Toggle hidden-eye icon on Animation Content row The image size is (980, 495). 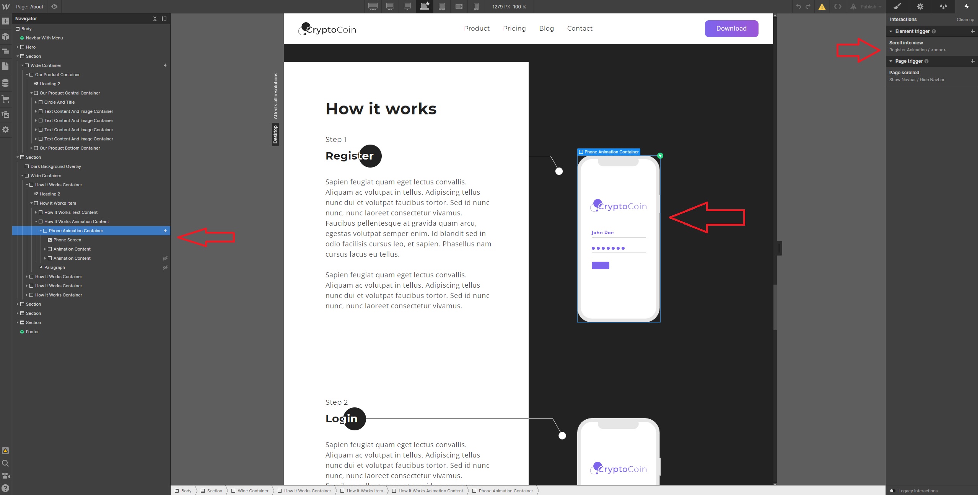coord(165,258)
